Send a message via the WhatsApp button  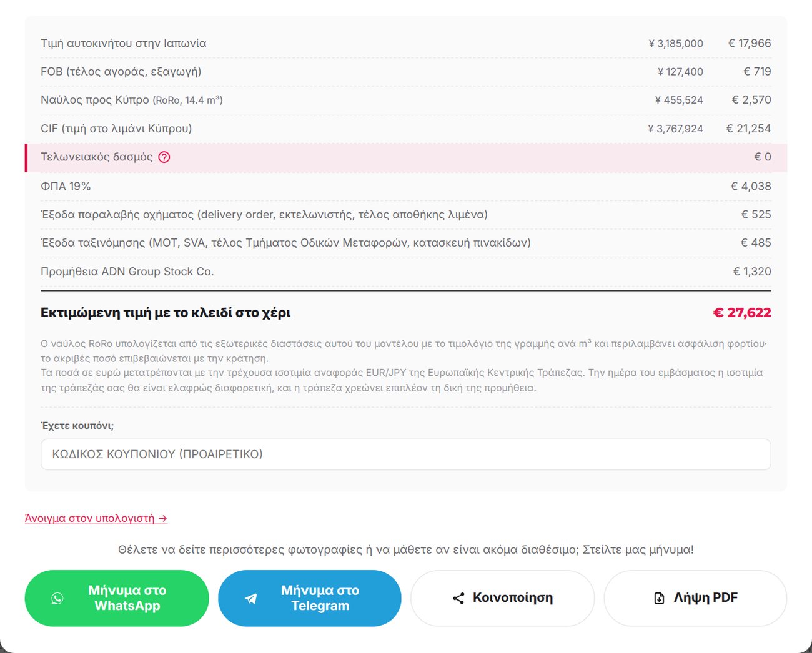pos(117,598)
